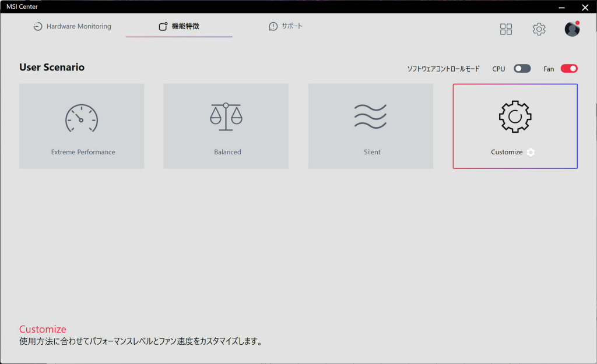This screenshot has height=364, width=597.
Task: Click the Extreme Performance speedometer icon
Action: 82,118
